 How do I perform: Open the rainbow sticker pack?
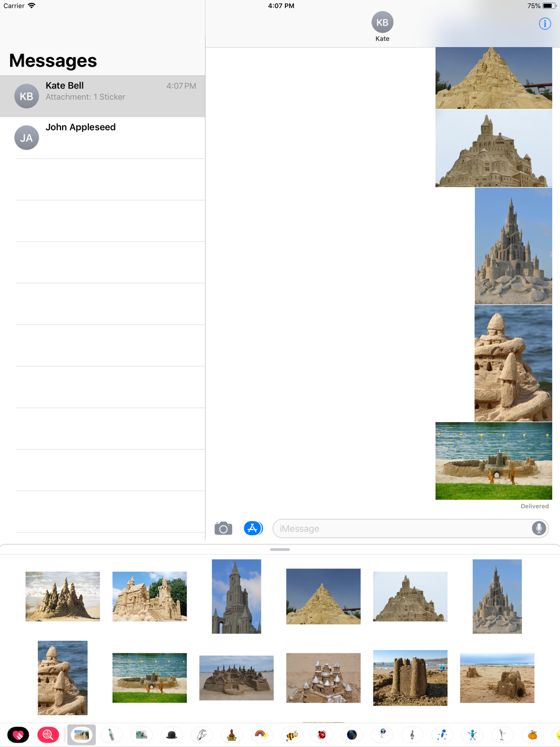262,735
